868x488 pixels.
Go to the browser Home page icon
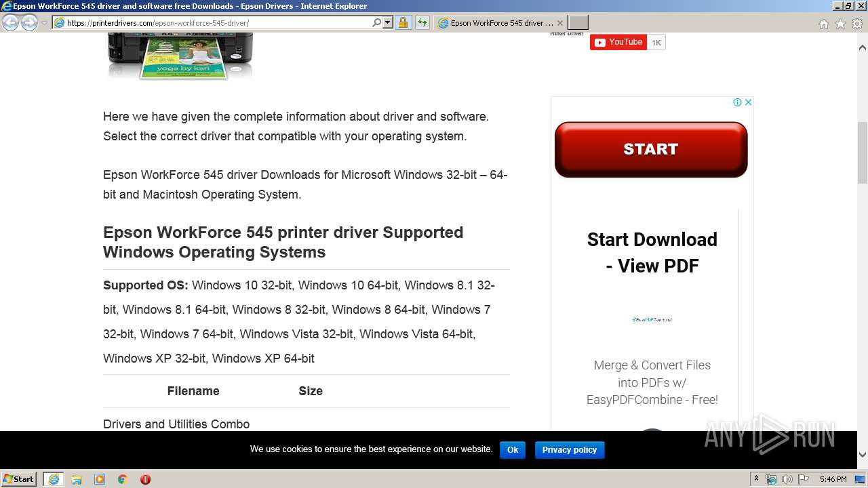tap(823, 23)
